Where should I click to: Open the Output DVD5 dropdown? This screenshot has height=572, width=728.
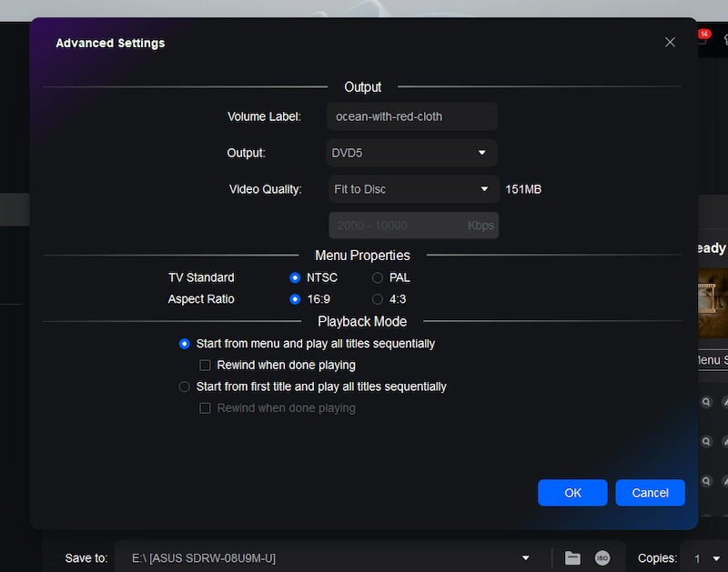pyautogui.click(x=412, y=153)
